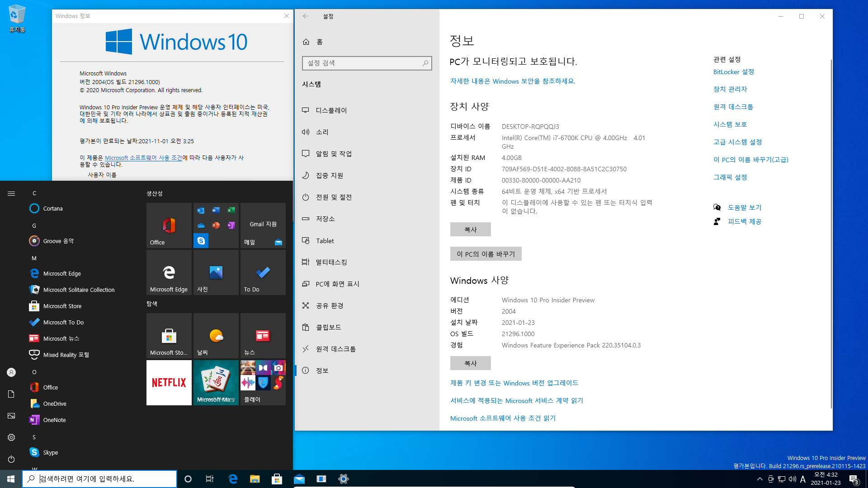This screenshot has width=868, height=488.
Task: Select 클립보드 settings page
Action: coord(366,327)
